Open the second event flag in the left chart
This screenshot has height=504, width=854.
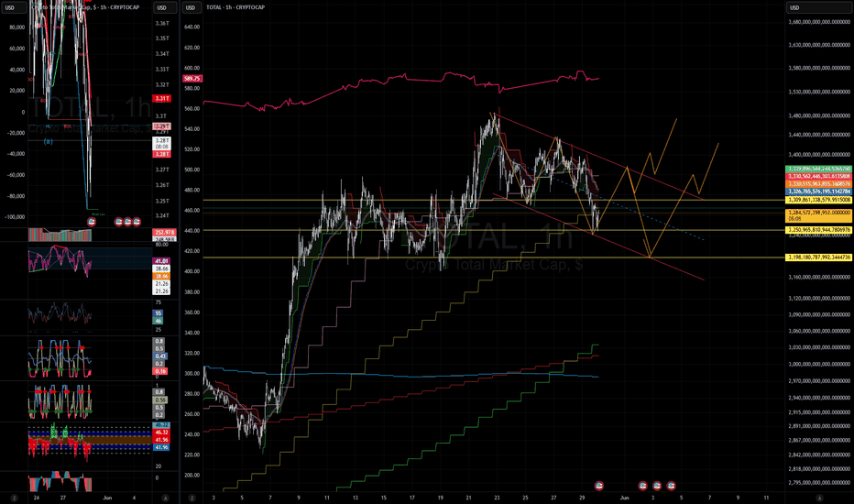point(118,222)
